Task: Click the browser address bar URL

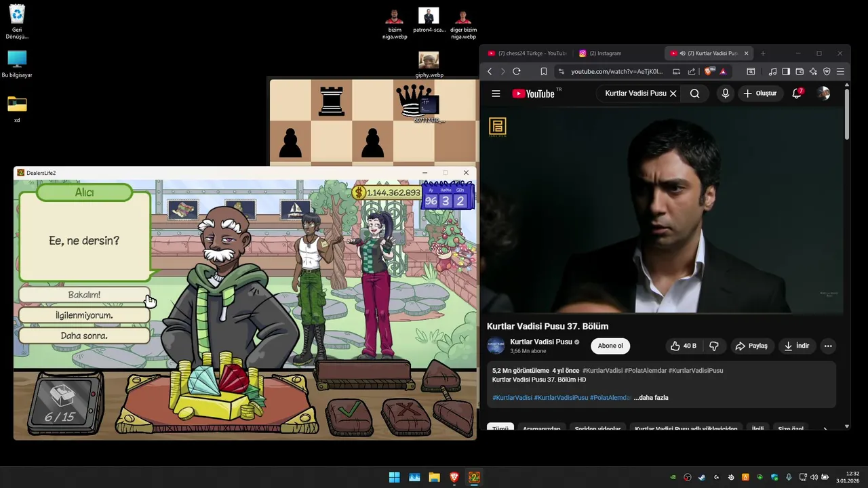Action: click(x=616, y=71)
